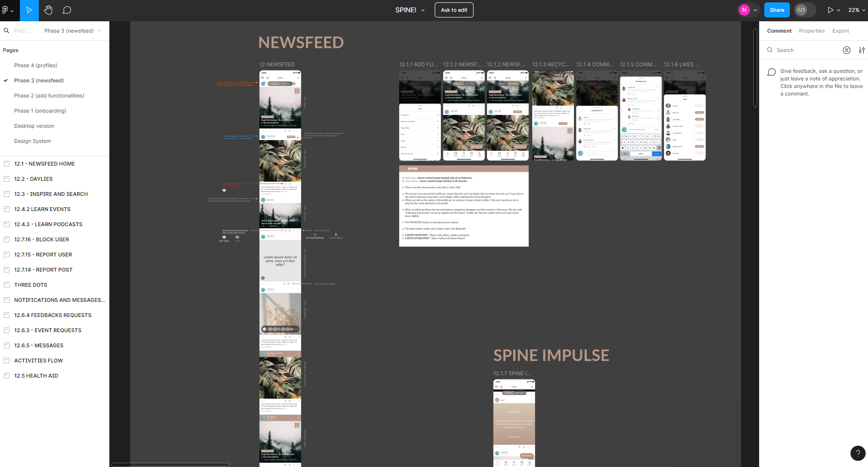Click the comment Search input field
Viewport: 868px width, 467px height.
point(805,50)
